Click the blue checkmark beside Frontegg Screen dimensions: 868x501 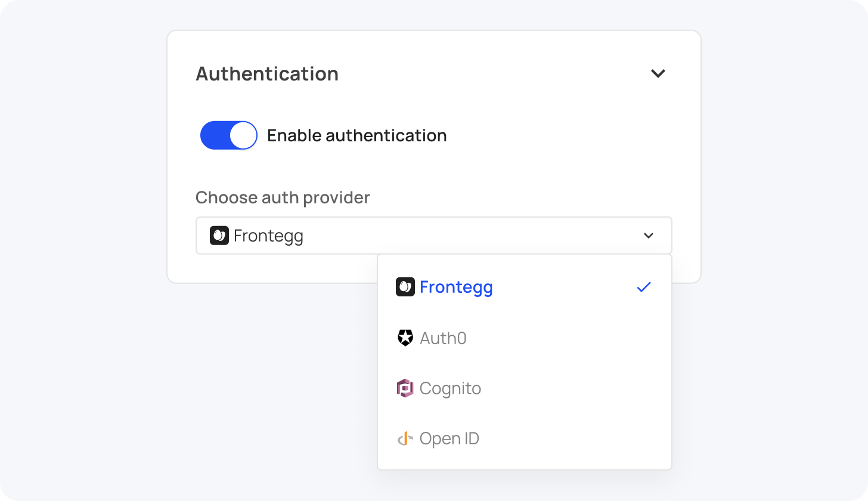(x=644, y=287)
